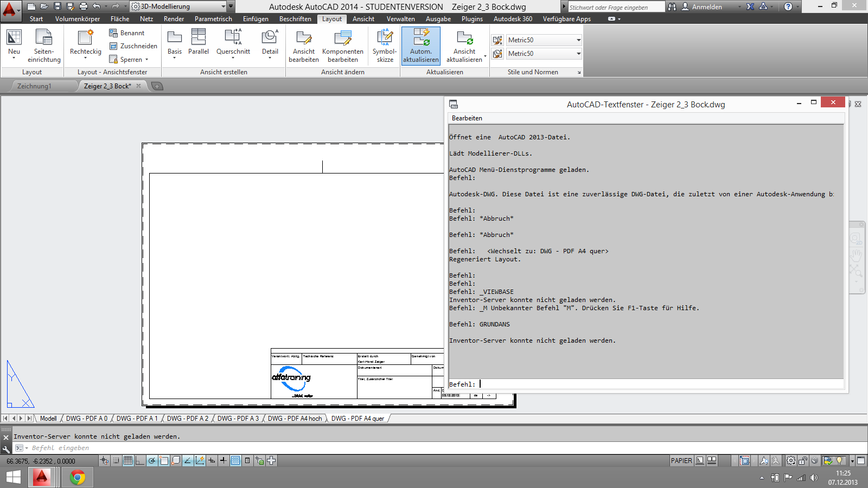Screen dimensions: 868x488
Task: Open Bearbeiten menu in text window
Action: coord(467,118)
